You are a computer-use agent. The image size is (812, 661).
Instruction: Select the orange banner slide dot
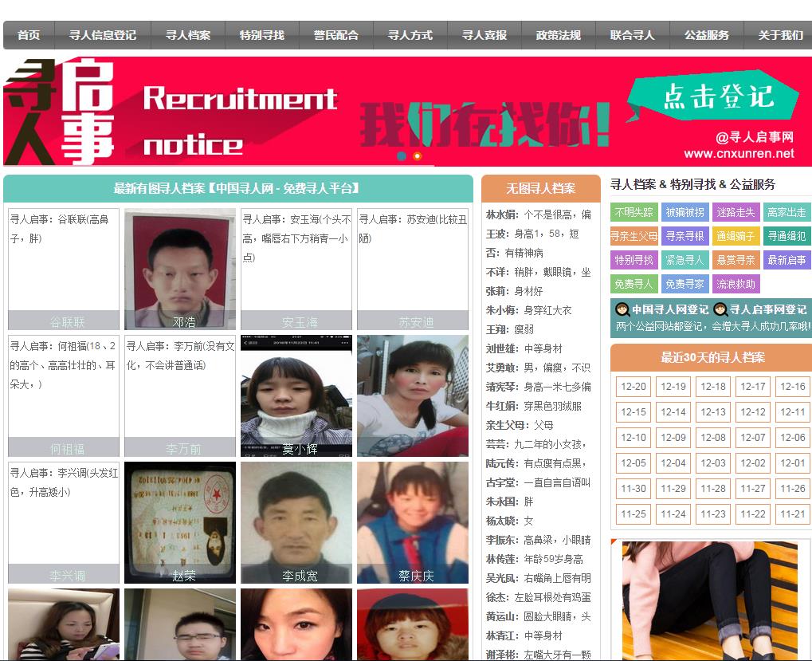coord(418,155)
